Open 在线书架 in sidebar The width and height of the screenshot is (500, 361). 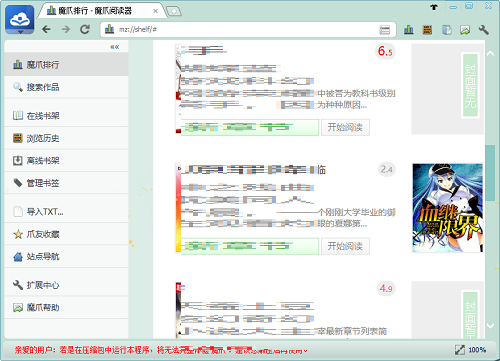[x=66, y=116]
